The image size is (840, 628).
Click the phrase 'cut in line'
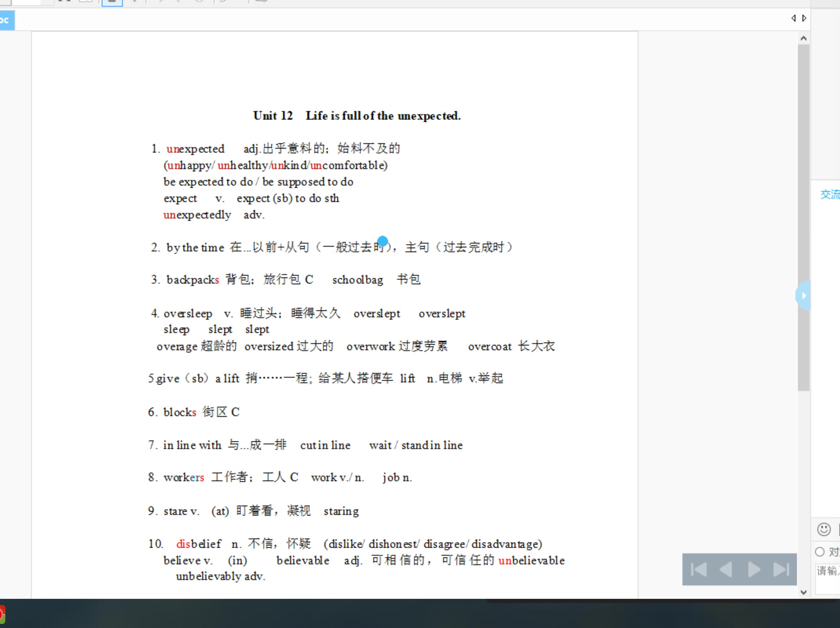(326, 445)
